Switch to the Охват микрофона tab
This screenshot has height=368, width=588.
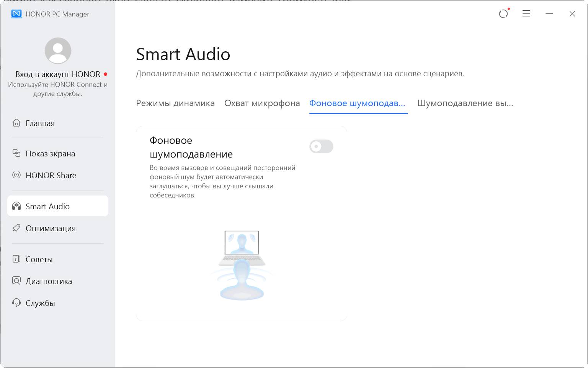click(x=262, y=103)
